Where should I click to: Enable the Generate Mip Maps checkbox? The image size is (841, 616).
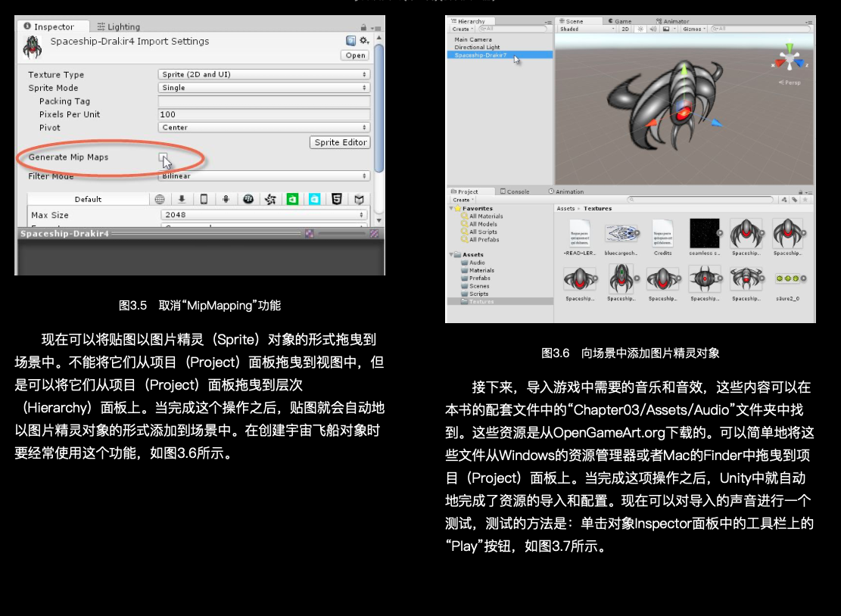[163, 157]
